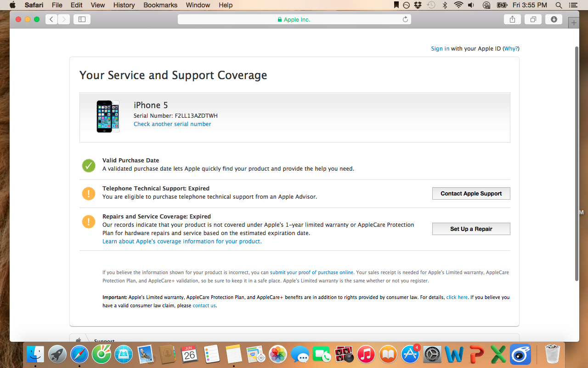The width and height of the screenshot is (588, 368).
Task: Click the Dropbox menu bar icon
Action: pos(418,5)
